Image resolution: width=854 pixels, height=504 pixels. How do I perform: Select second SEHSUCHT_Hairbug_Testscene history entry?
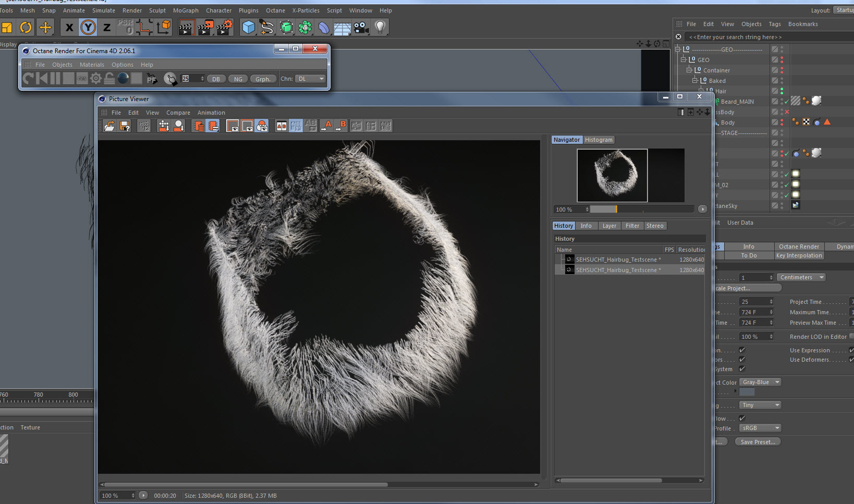(x=618, y=270)
